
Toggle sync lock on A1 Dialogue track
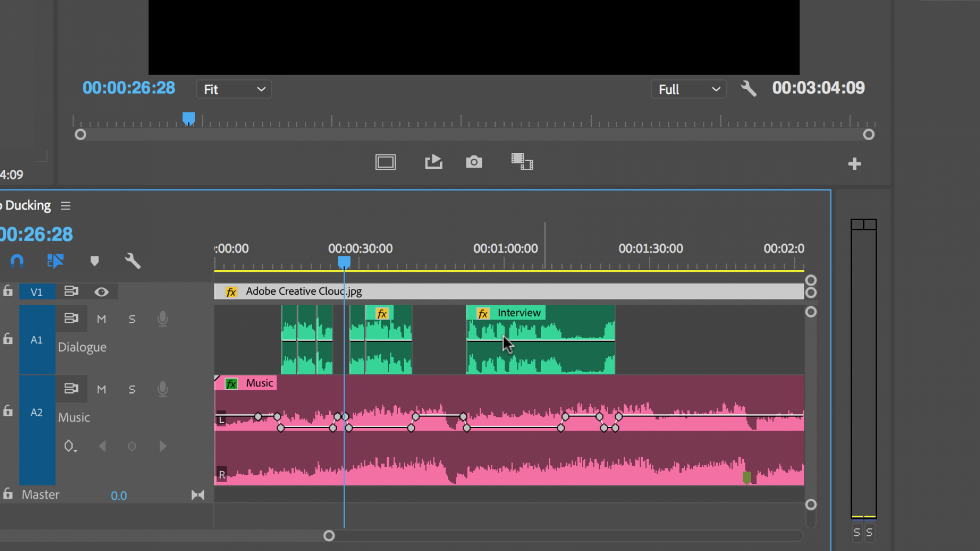tap(71, 318)
